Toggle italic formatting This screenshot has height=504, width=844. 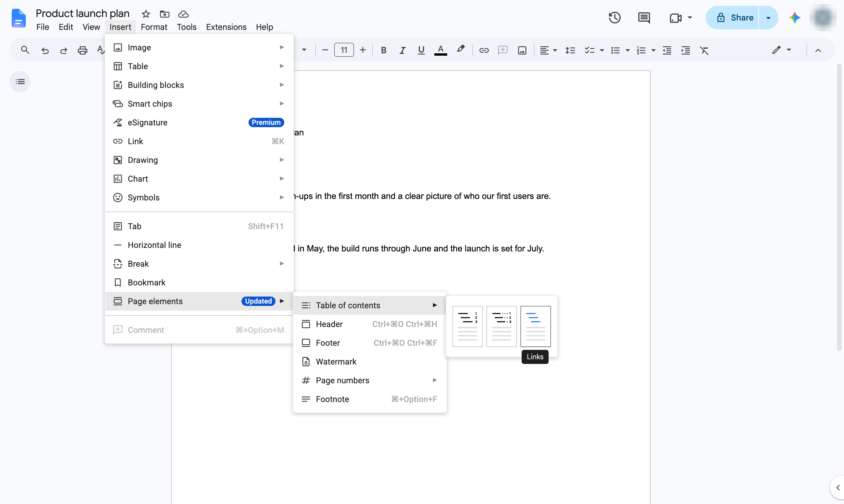[x=402, y=50]
